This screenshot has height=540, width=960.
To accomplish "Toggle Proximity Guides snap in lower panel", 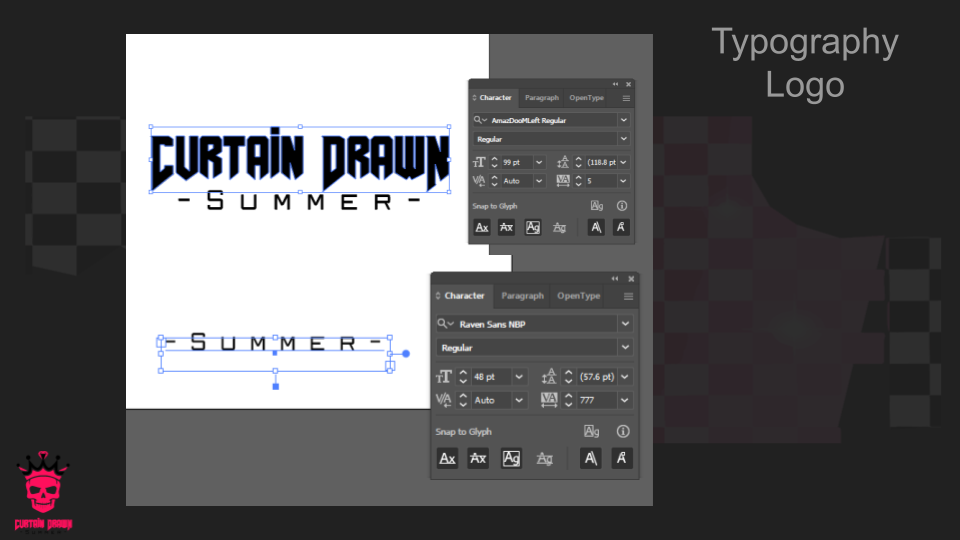I will coord(544,458).
